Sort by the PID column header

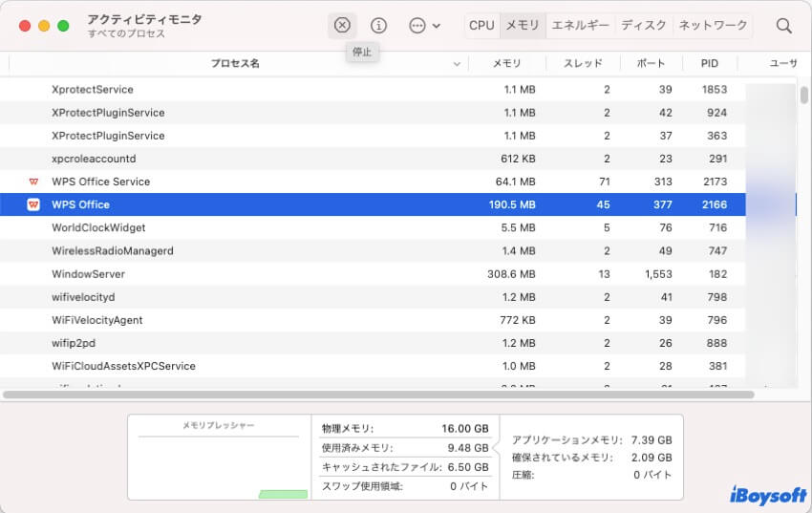click(710, 64)
